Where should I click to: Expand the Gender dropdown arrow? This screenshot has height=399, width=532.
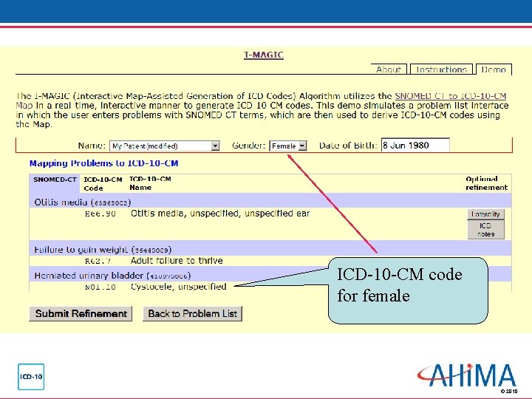tap(302, 146)
